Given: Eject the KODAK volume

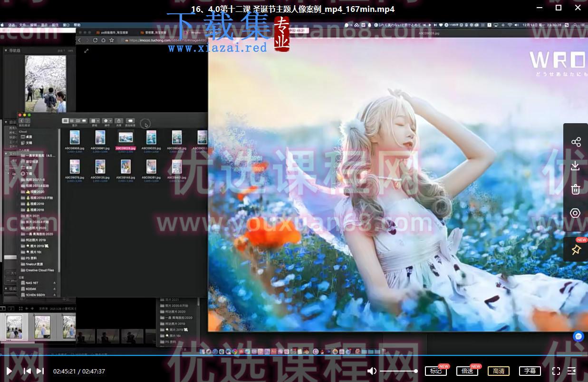Looking at the screenshot, I should 54,289.
